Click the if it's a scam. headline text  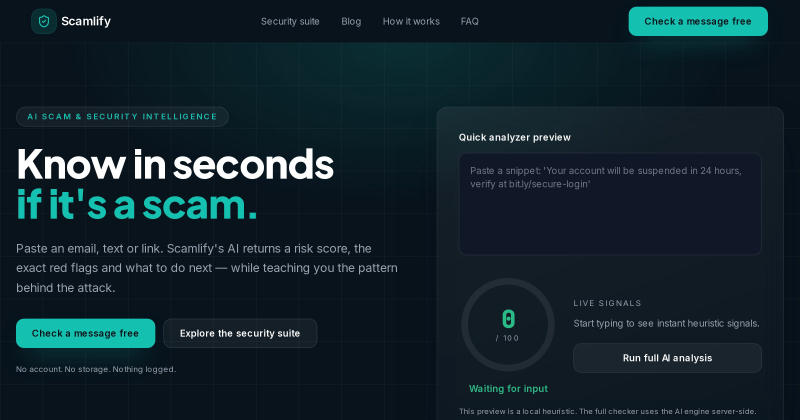click(137, 205)
